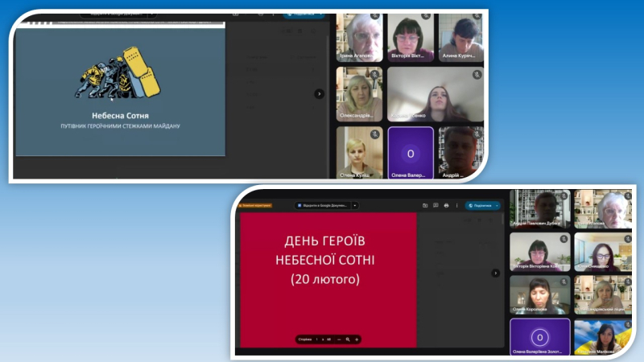Select the orange label tab above red slide
Screen dimensions: 644x362
[x=255, y=205]
